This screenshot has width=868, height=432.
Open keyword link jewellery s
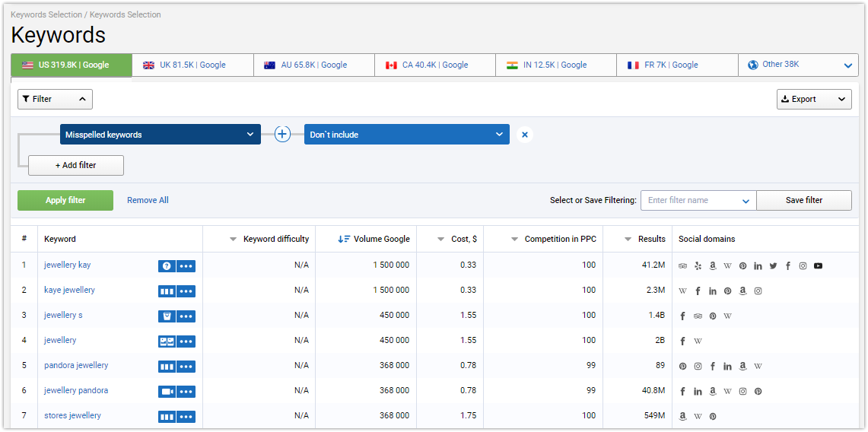pos(63,315)
